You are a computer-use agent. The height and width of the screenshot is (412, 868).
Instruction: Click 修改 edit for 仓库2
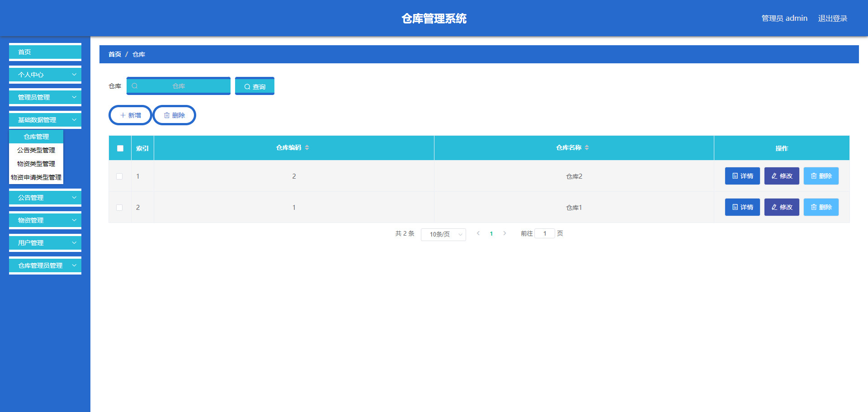782,176
